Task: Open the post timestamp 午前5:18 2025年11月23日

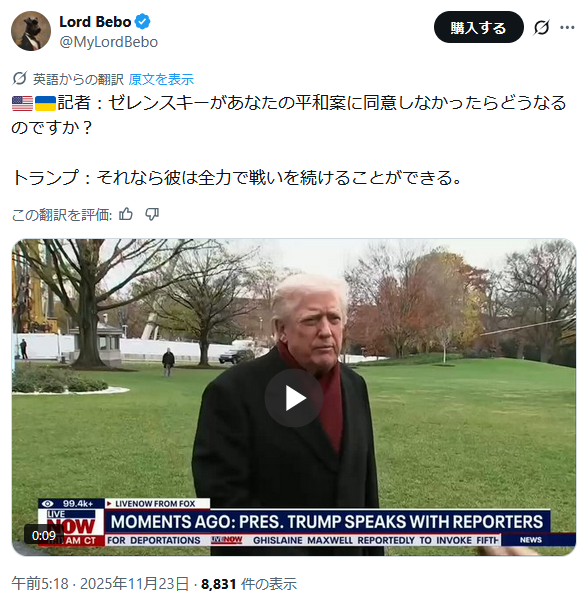Action: pos(100,584)
